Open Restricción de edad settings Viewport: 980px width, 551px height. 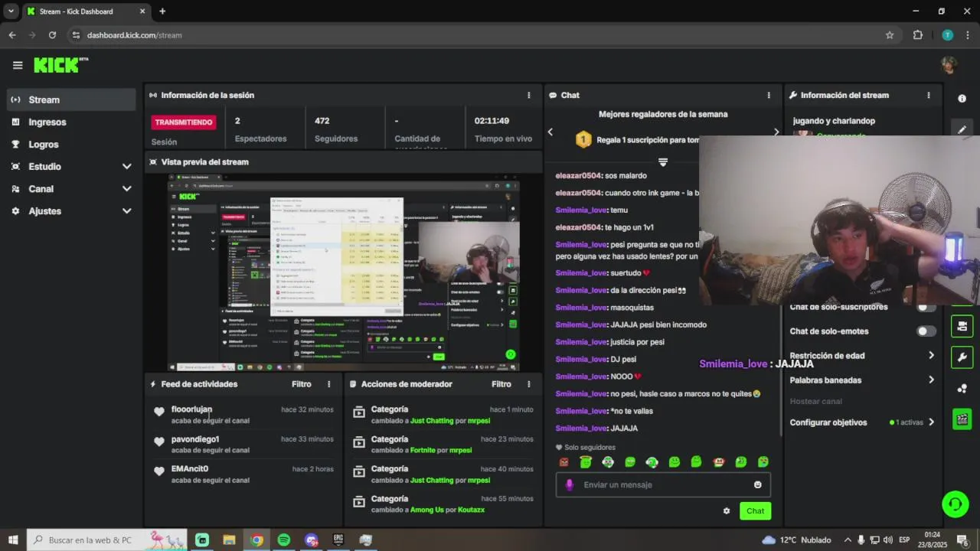[x=862, y=356]
